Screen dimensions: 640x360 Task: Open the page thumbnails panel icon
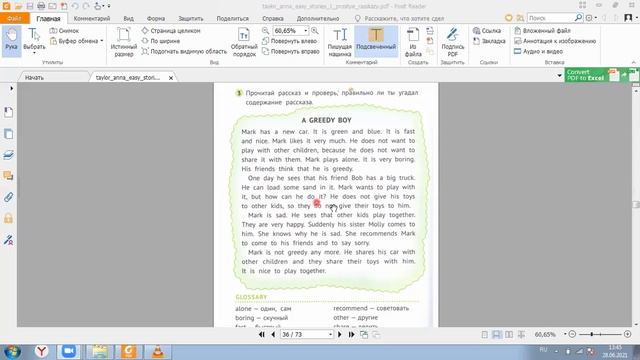point(9,133)
